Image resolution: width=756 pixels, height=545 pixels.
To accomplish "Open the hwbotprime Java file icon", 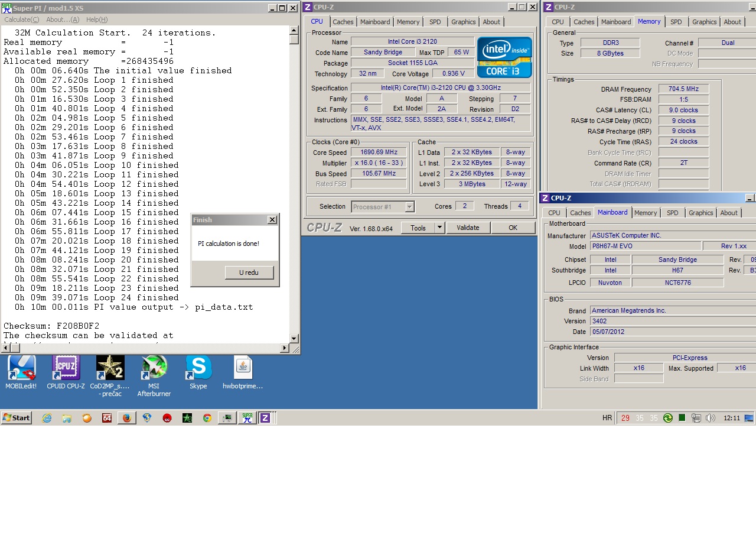I will (x=243, y=372).
